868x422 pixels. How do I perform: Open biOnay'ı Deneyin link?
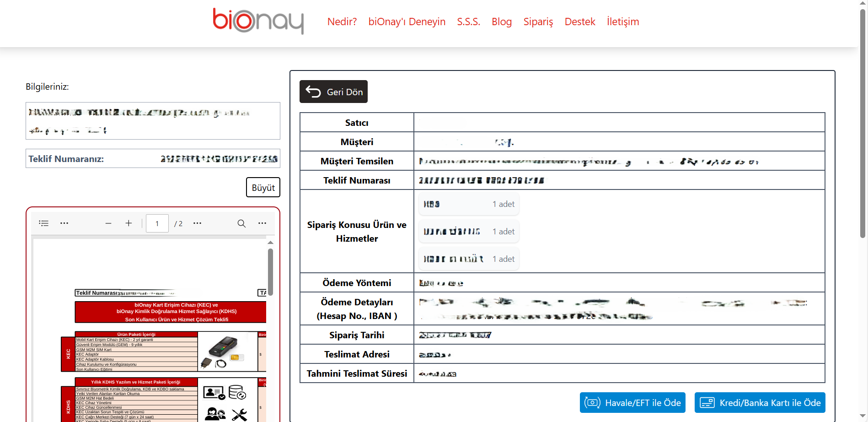(407, 22)
